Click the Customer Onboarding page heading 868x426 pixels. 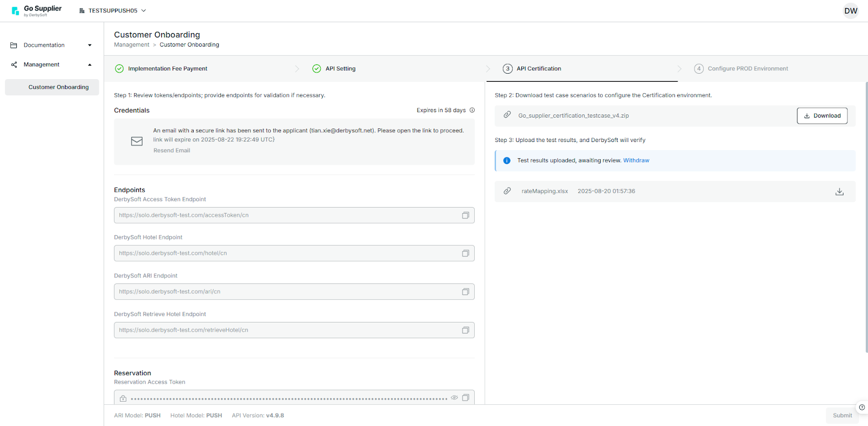coord(157,35)
